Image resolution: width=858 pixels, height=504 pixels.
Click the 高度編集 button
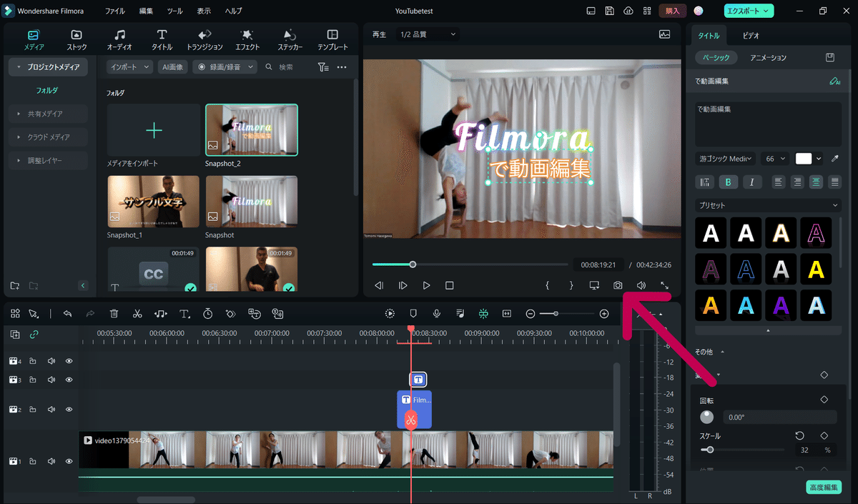(x=824, y=487)
